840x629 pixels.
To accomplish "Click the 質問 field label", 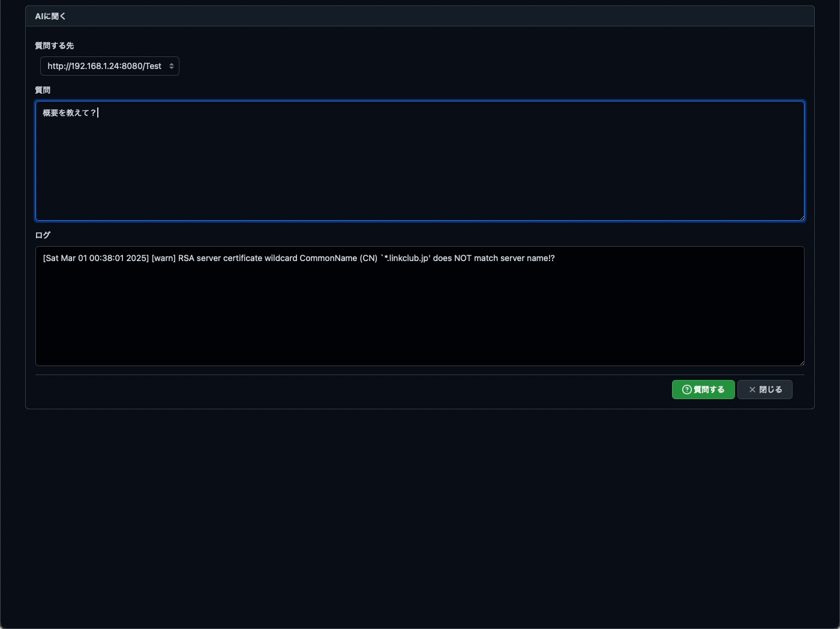I will point(43,90).
